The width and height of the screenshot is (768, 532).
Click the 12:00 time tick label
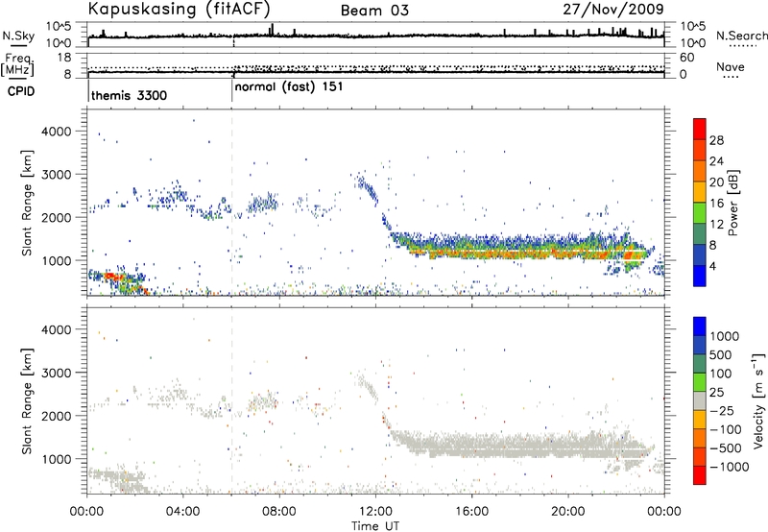(x=375, y=512)
